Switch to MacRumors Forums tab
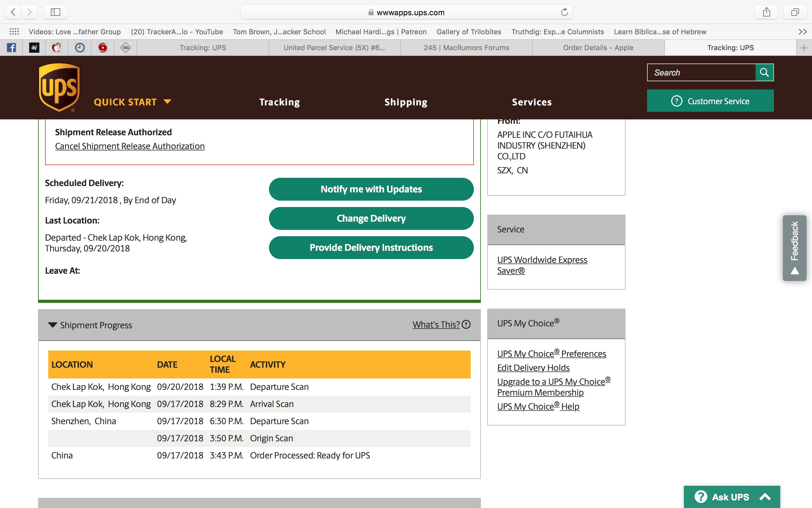 [466, 48]
